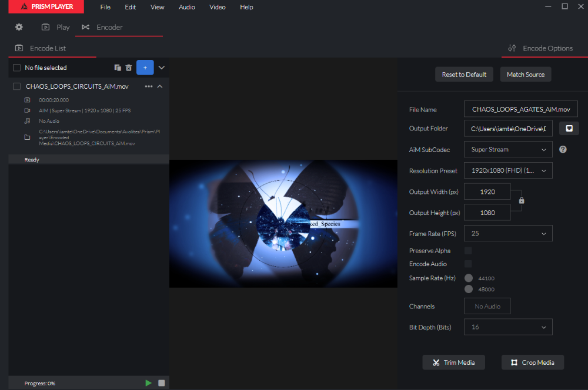Image resolution: width=588 pixels, height=390 pixels.
Task: Enable Encode Audio checkbox
Action: pos(468,264)
